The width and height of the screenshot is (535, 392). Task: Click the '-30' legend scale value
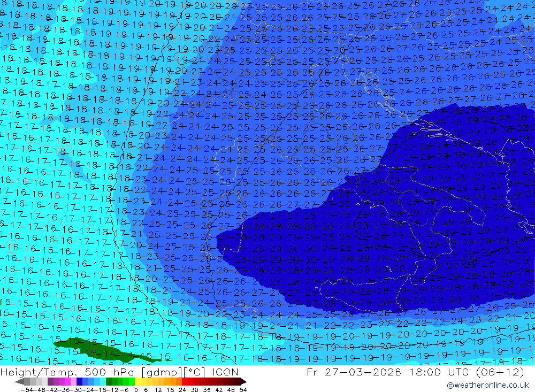(75, 390)
